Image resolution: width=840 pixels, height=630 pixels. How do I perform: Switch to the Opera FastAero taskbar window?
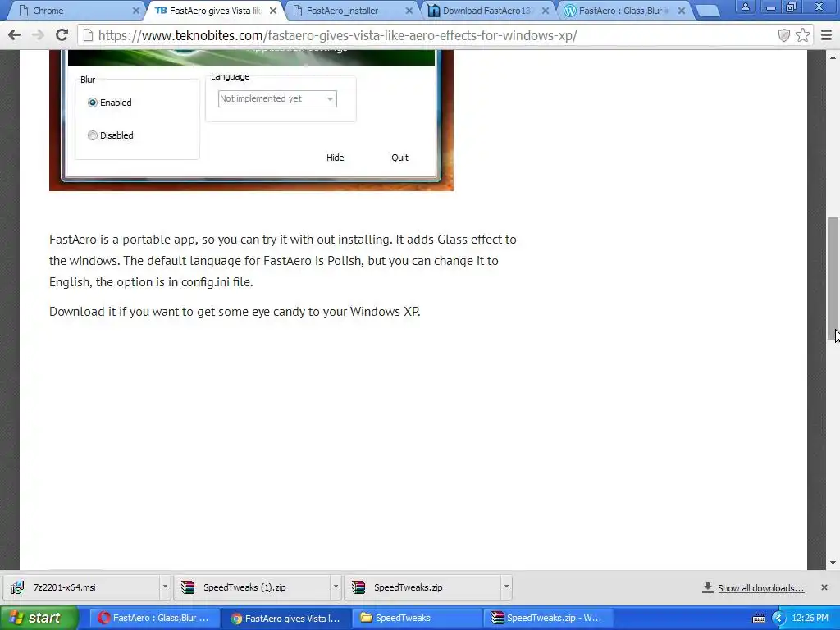pyautogui.click(x=154, y=619)
